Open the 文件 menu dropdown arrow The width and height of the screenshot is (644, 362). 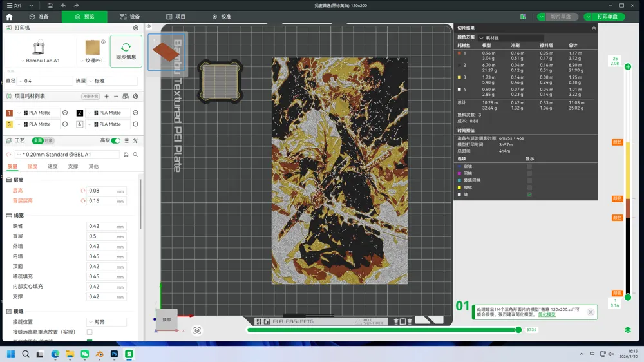coord(31,5)
